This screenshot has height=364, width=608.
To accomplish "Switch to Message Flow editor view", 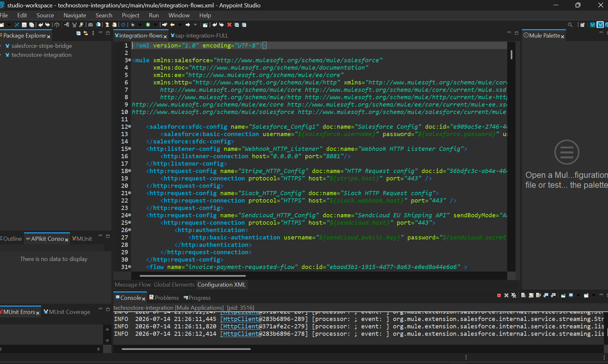I will point(133,285).
